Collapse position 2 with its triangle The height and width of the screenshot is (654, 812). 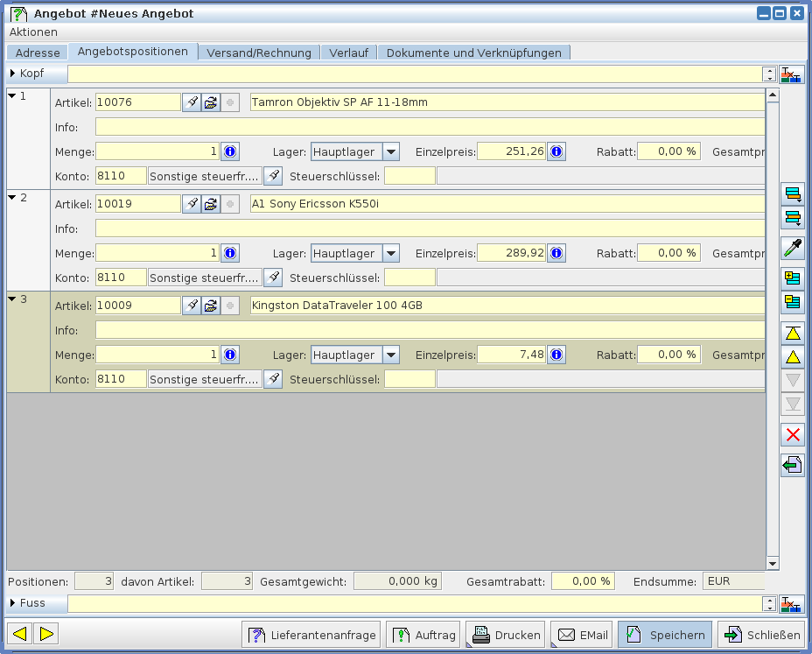pyautogui.click(x=12, y=198)
